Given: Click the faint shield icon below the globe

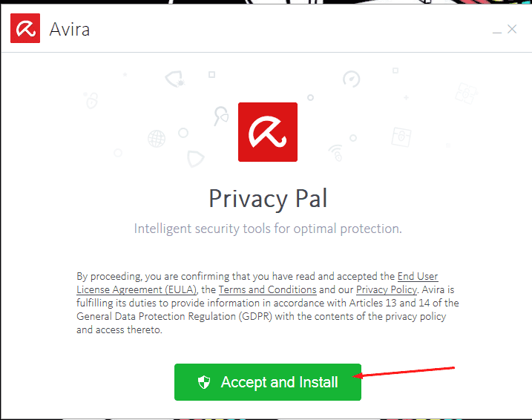Looking at the screenshot, I should 196,158.
